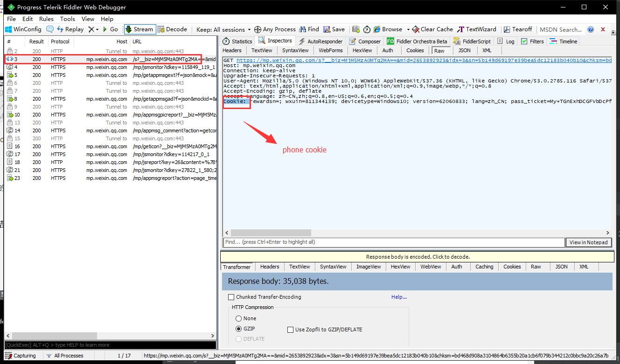Enable Chunked Transfer-Encoding checkbox
Viewport: 620px width, 364px height.
(231, 297)
